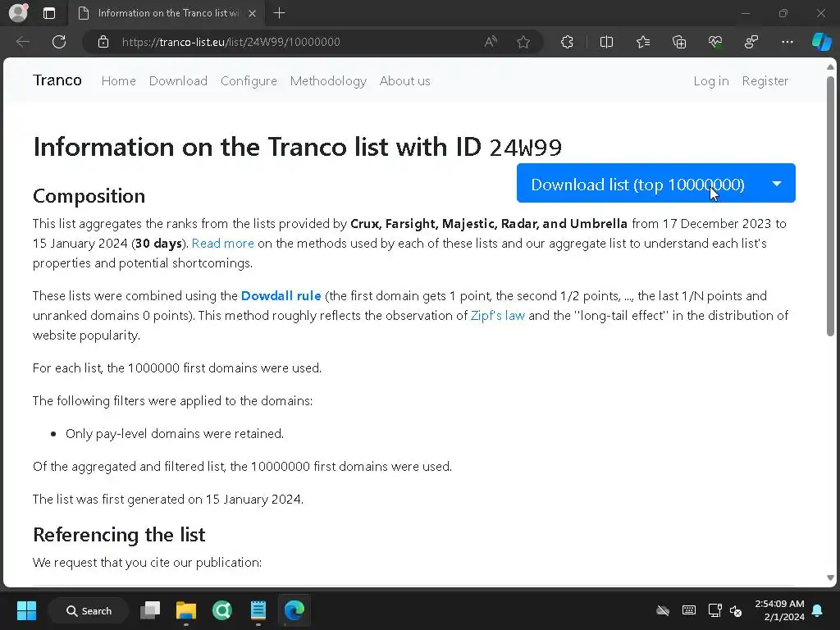Click the Register link
Screen dimensions: 840x630
coord(765,81)
